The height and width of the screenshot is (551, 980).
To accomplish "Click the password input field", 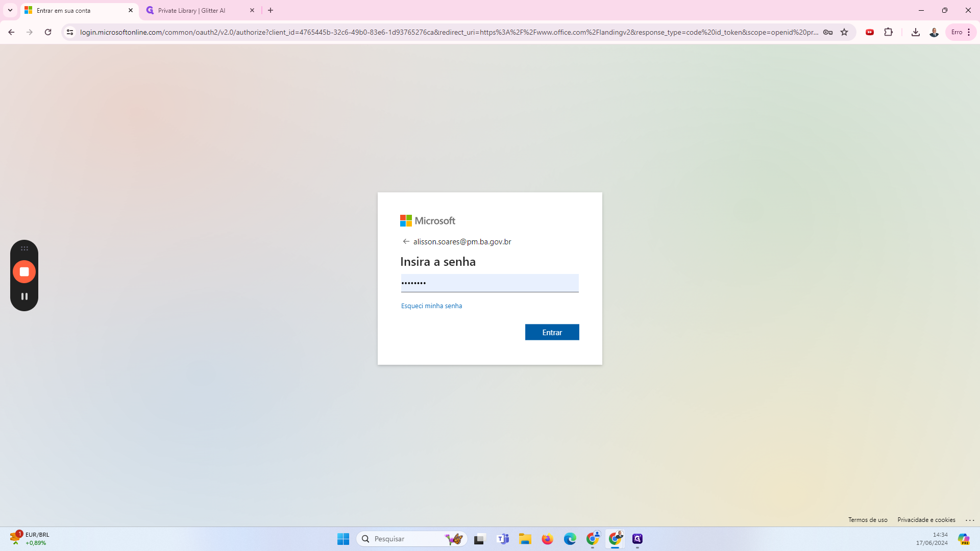I will 489,283.
